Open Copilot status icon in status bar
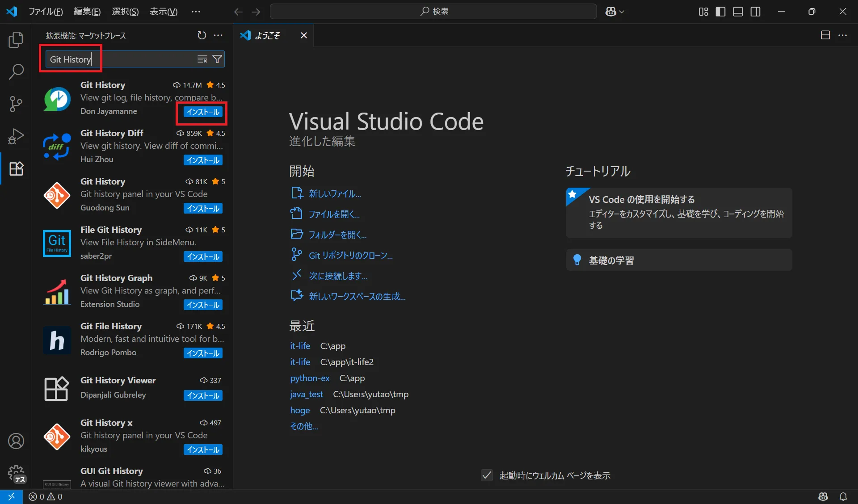 tap(823, 496)
